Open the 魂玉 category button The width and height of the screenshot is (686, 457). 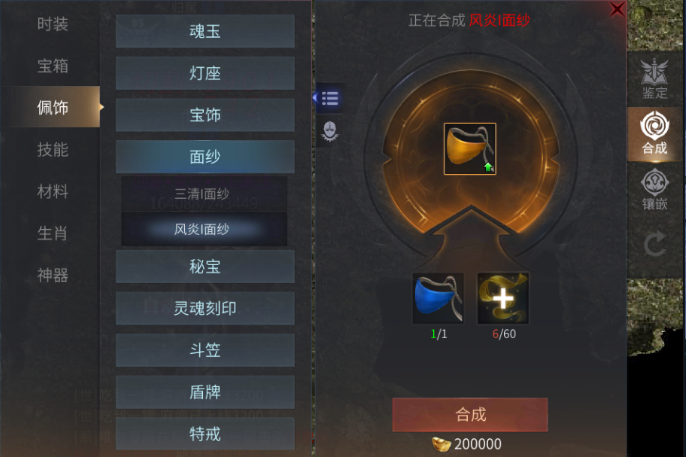coord(205,31)
